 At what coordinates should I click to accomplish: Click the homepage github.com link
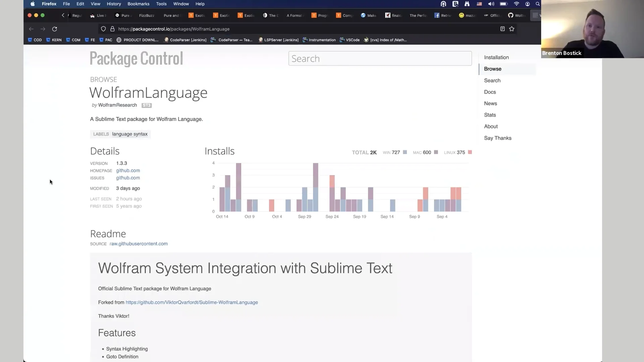tap(128, 171)
